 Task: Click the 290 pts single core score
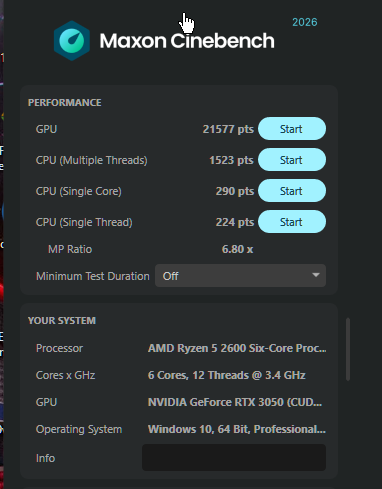tap(235, 191)
